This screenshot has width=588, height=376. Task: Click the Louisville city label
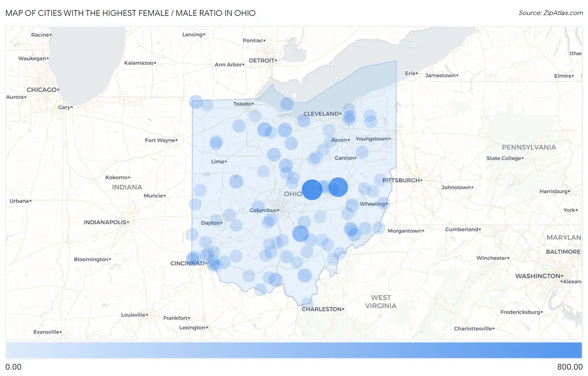point(133,315)
